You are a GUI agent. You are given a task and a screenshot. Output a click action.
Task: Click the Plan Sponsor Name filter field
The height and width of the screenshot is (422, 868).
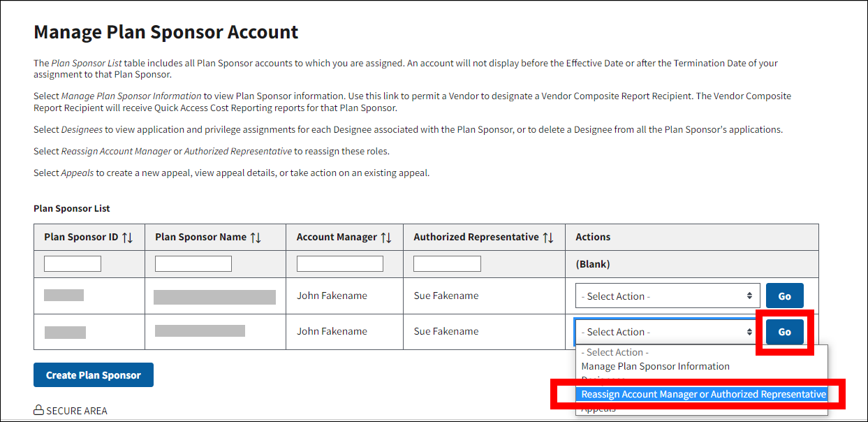(193, 264)
